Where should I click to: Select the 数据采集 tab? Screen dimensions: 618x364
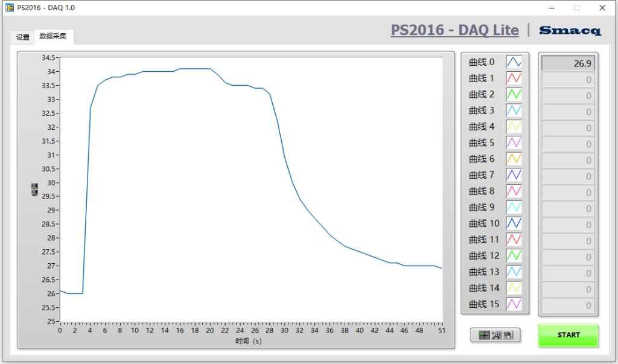[53, 36]
